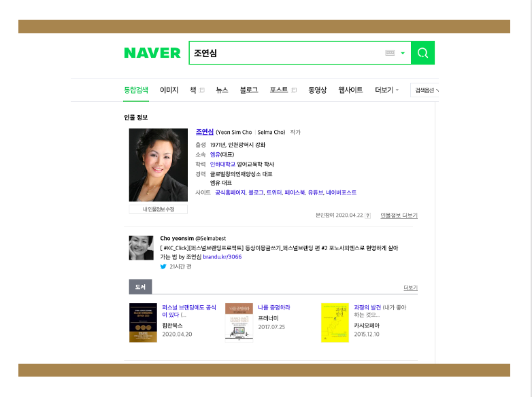Select the 도서 section tab

140,287
